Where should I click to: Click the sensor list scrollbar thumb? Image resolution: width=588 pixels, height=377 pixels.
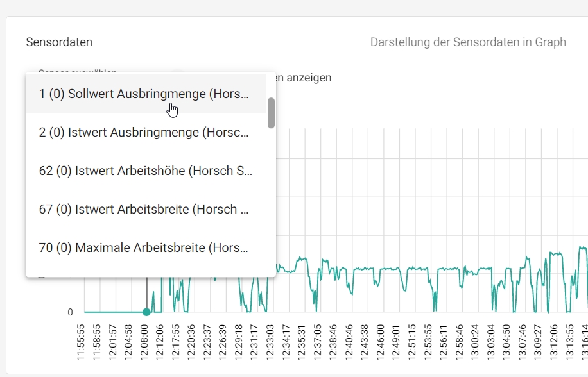coord(272,113)
